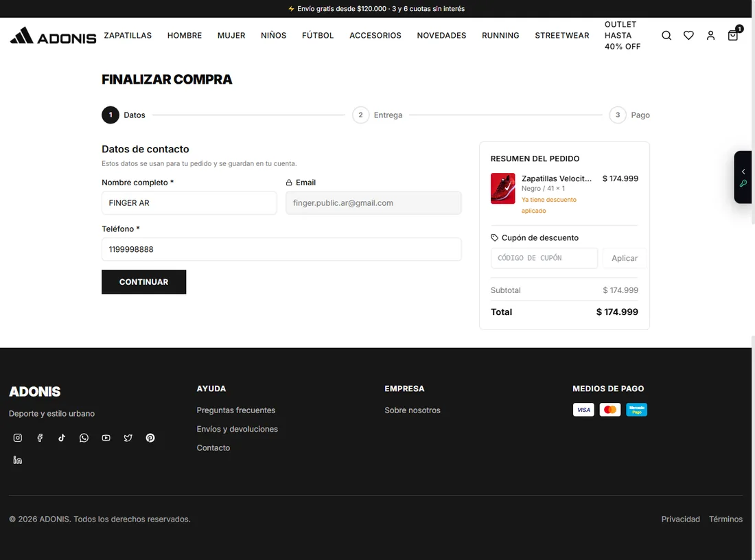This screenshot has height=560, width=755.
Task: Open the Términos link
Action: coord(725,519)
